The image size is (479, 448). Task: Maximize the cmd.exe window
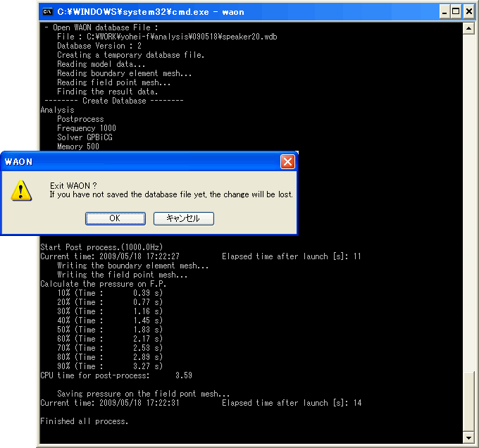[x=456, y=11]
